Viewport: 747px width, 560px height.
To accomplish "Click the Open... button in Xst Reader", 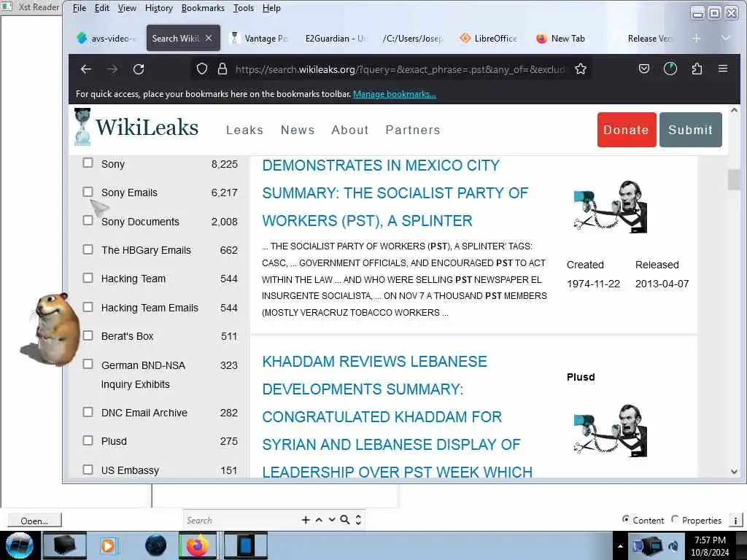I will pos(34,521).
